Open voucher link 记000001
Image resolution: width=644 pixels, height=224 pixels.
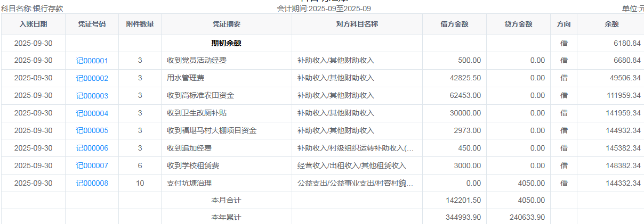click(x=92, y=61)
